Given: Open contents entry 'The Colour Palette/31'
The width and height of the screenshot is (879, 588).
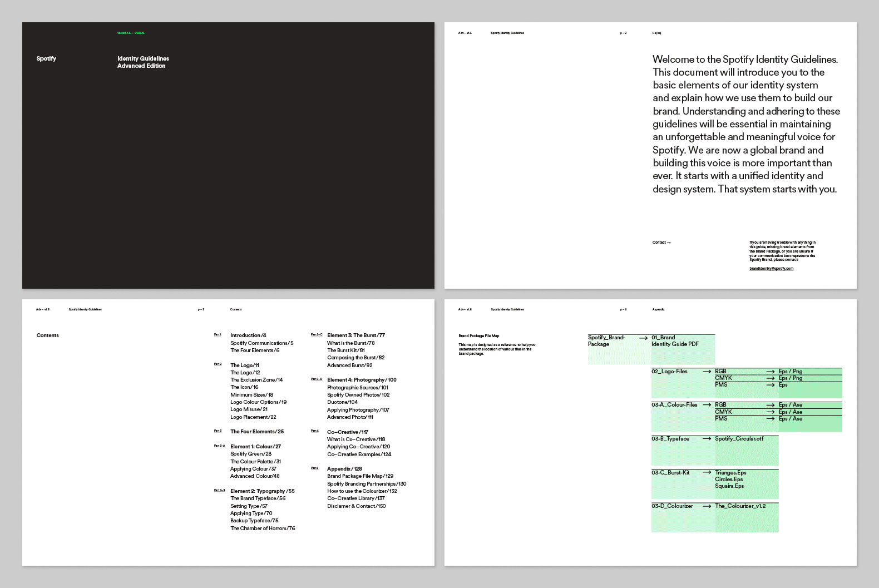Looking at the screenshot, I should (256, 462).
